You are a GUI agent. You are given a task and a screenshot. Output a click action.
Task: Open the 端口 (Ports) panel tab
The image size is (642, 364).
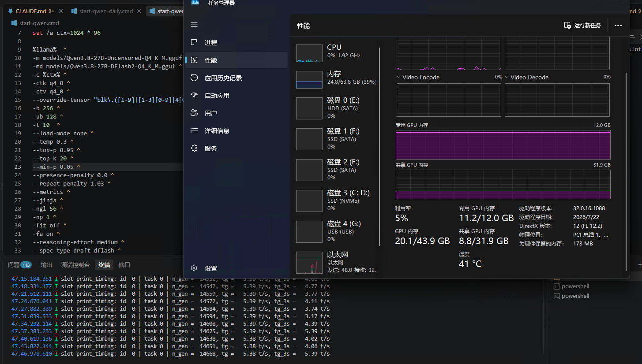(x=124, y=265)
